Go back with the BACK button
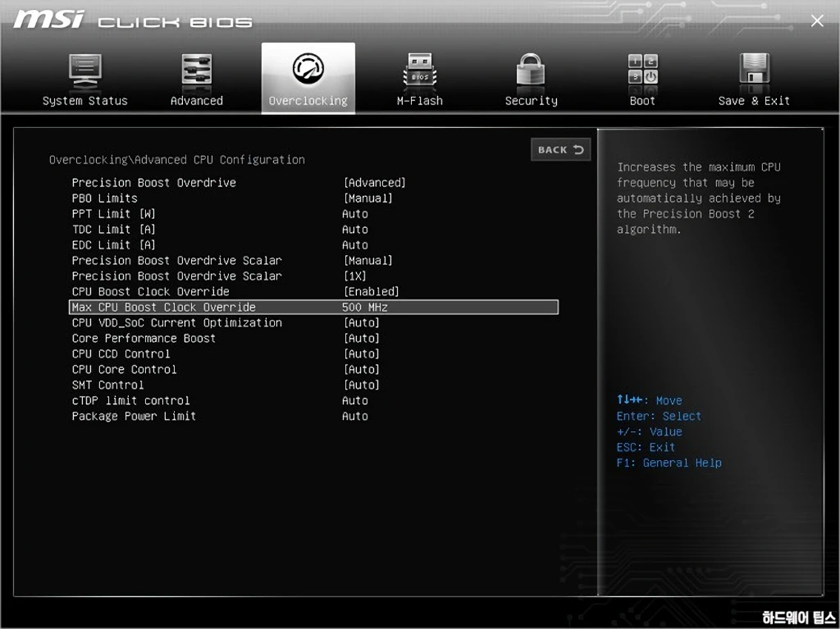The height and width of the screenshot is (629, 840). (561, 149)
